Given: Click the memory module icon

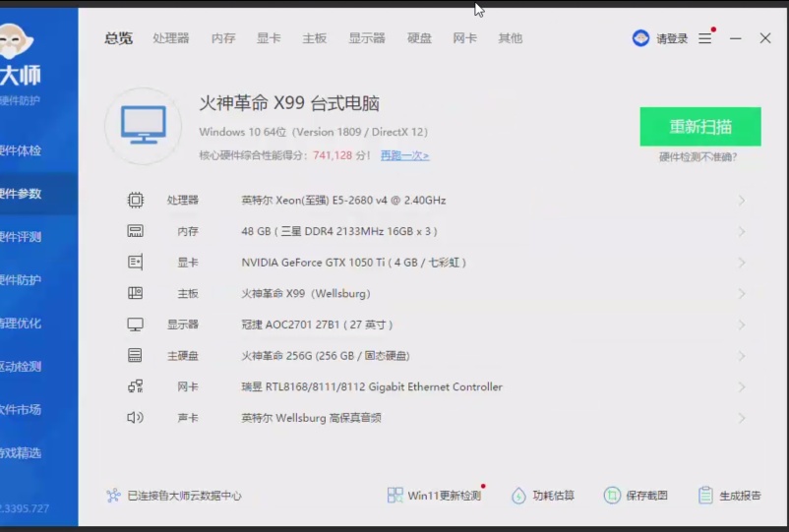Looking at the screenshot, I should click(135, 231).
